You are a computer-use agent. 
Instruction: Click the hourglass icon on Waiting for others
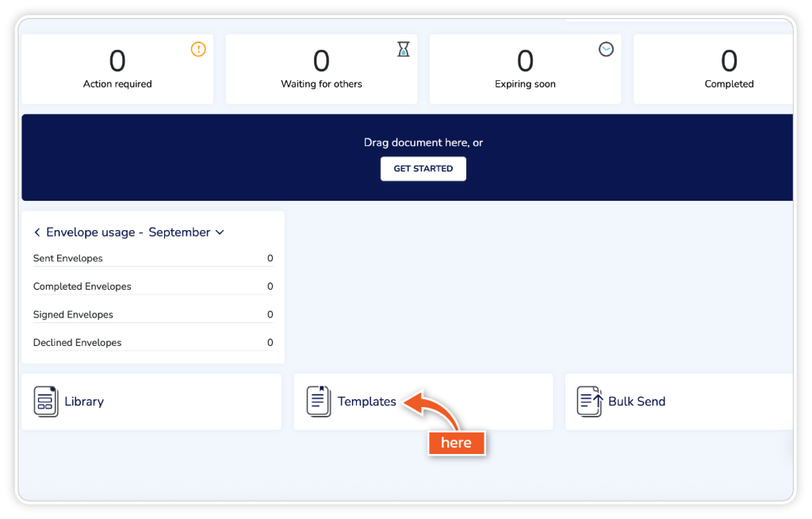click(404, 49)
